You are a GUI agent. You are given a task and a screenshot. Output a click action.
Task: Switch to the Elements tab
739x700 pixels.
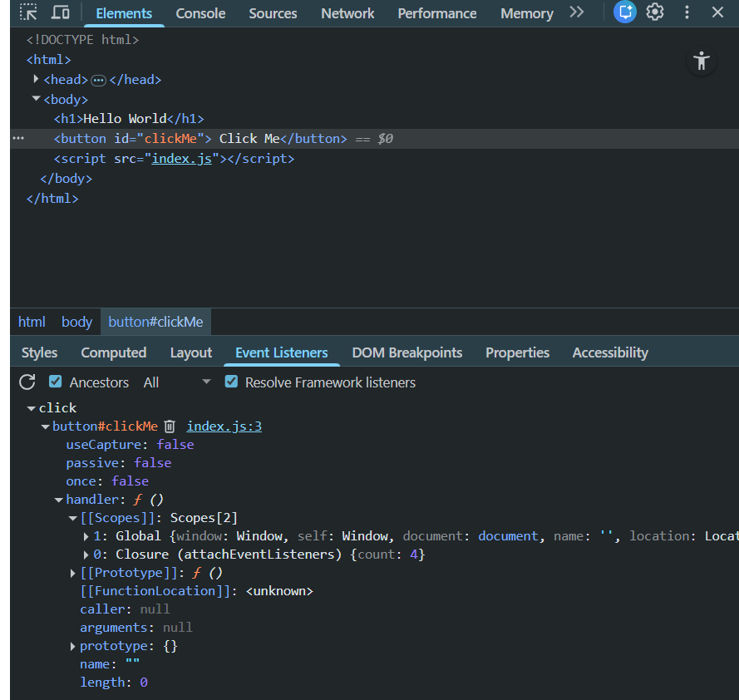coord(124,13)
